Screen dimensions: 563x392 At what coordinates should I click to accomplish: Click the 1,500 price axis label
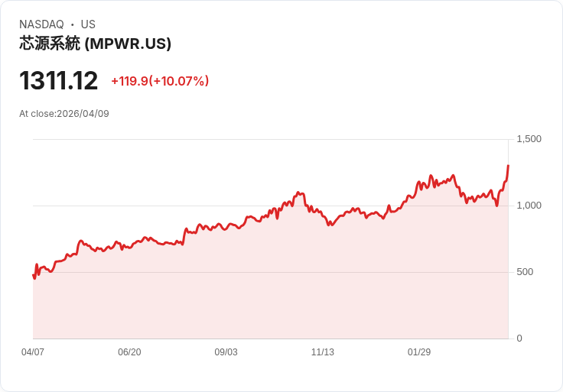pos(529,139)
